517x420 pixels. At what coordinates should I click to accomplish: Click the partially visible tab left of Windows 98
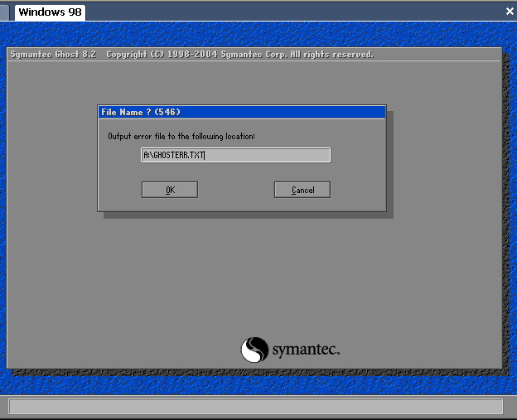pos(4,12)
